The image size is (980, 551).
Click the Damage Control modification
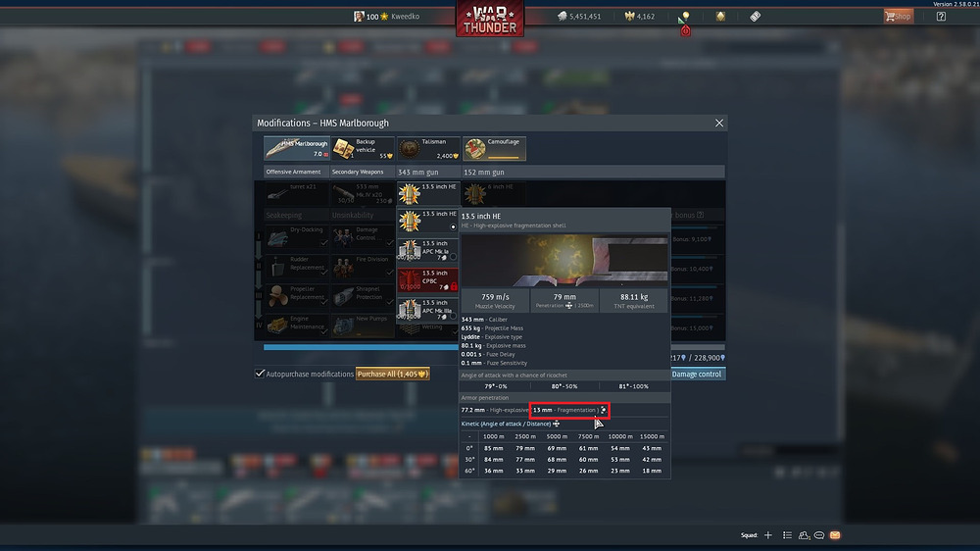tap(363, 237)
